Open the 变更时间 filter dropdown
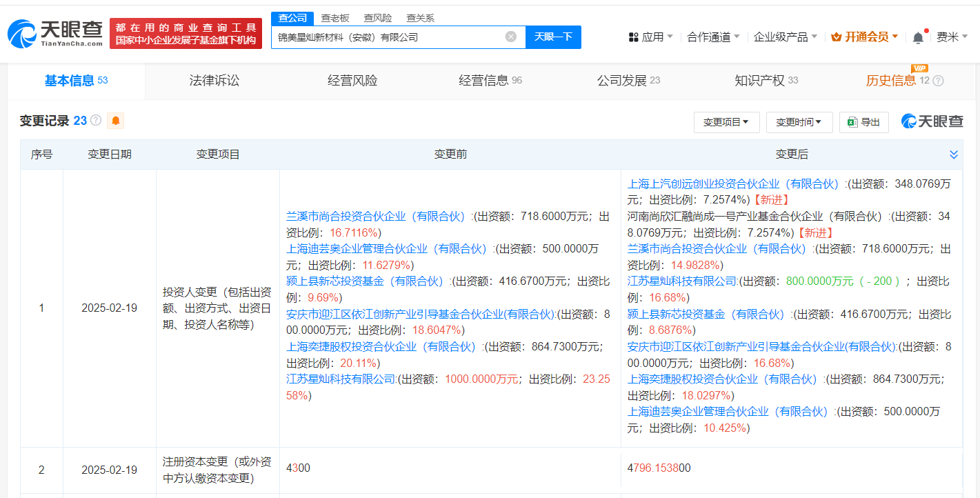This screenshot has width=980, height=498. tap(799, 122)
